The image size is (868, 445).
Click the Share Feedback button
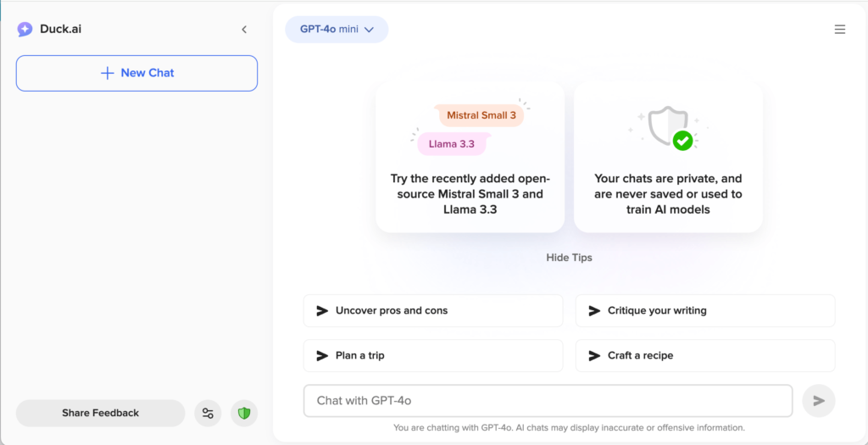click(100, 413)
